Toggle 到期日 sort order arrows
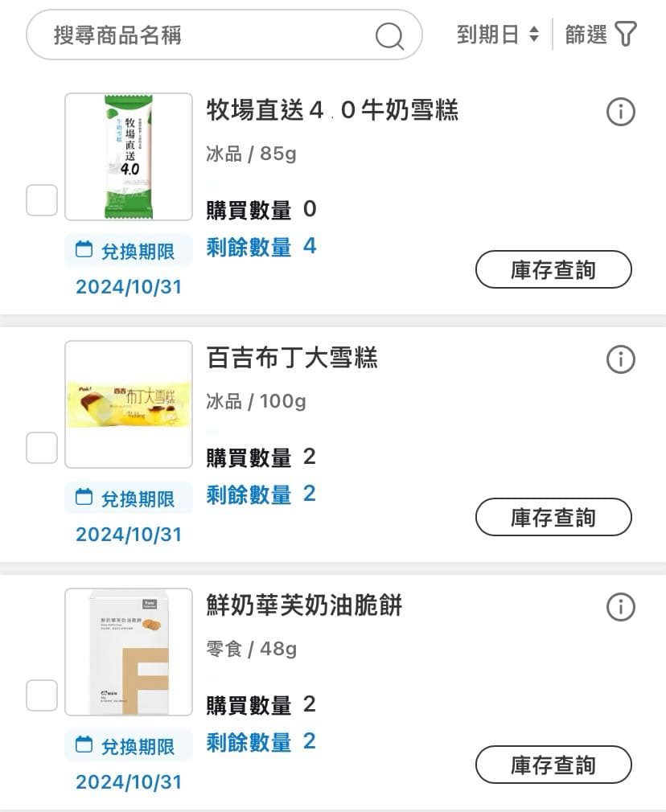This screenshot has width=666, height=812. coord(534,35)
